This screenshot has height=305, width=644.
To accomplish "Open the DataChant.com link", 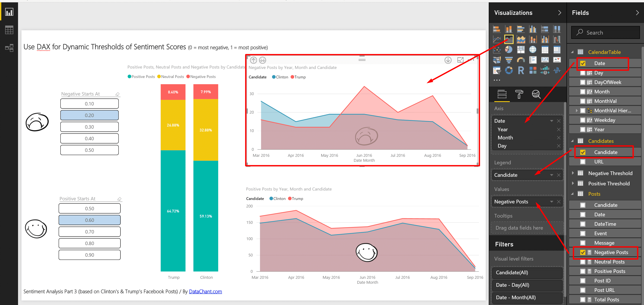I will click(205, 291).
